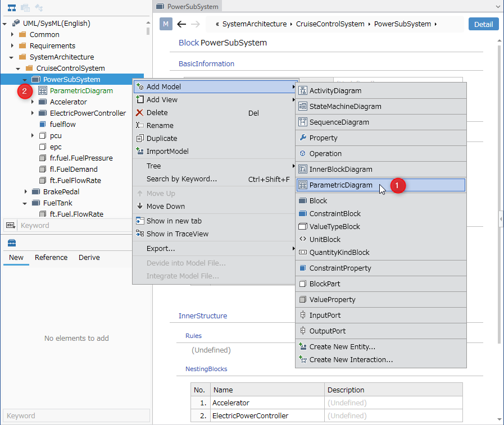This screenshot has height=425, width=504.
Task: Choose Create New Entity entry
Action: 381,346
